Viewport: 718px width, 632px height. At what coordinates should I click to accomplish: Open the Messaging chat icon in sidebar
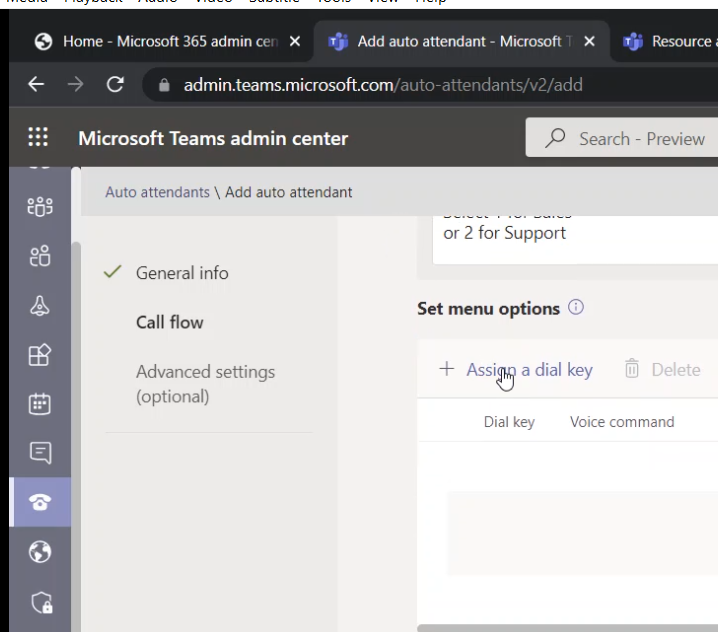(x=40, y=453)
